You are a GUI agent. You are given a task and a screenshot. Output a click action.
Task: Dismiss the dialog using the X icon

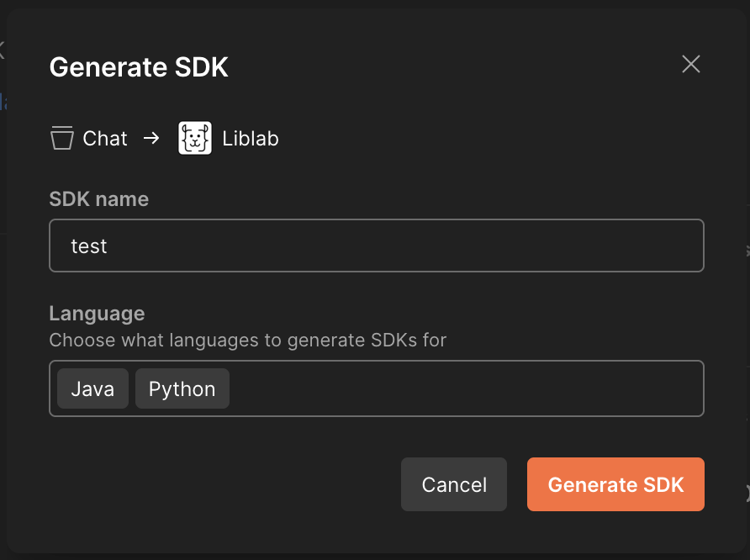click(x=691, y=64)
